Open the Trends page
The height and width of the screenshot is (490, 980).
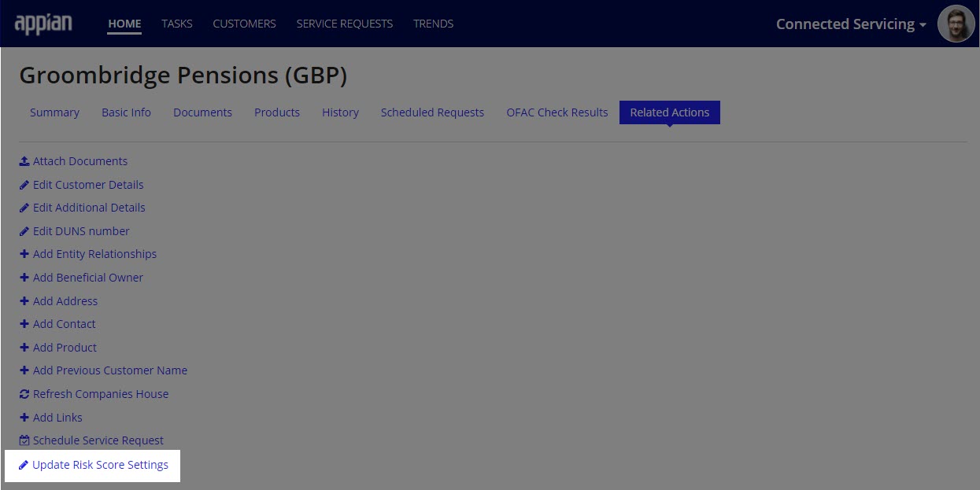pos(433,24)
